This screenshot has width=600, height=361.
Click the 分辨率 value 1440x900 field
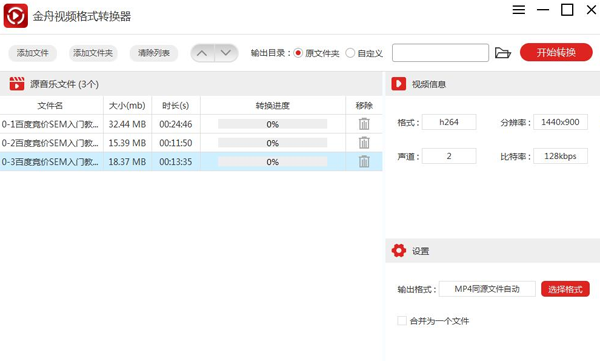pos(560,122)
